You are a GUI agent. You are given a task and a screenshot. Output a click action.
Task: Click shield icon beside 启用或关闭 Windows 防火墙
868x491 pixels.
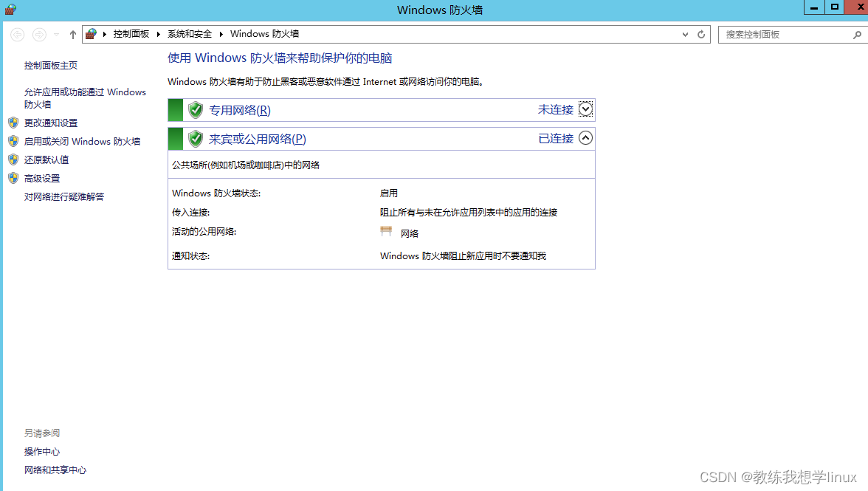tap(13, 140)
